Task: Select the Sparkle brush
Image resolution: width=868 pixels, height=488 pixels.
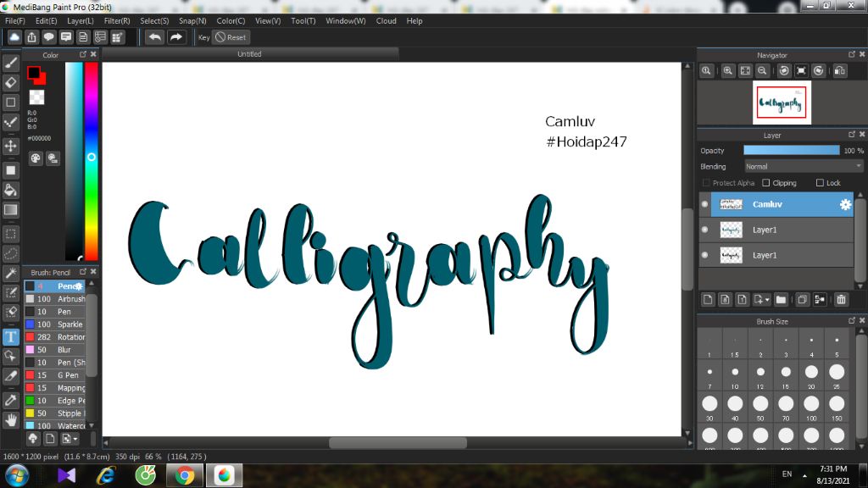Action: pos(55,324)
